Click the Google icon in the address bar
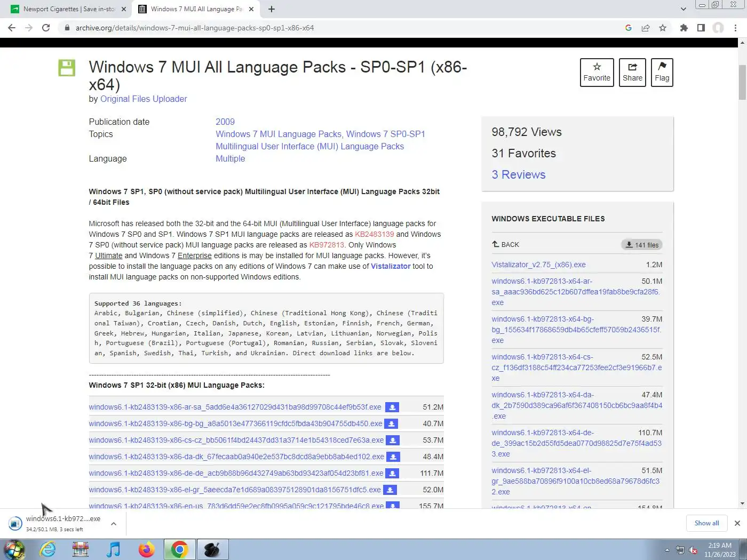747x560 pixels. tap(629, 28)
